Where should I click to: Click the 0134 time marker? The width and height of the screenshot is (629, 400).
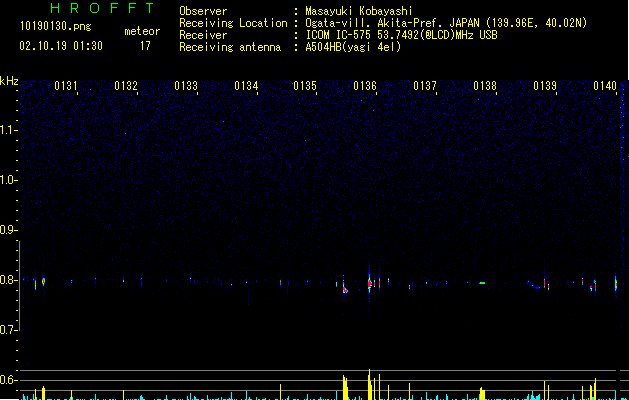coord(246,86)
